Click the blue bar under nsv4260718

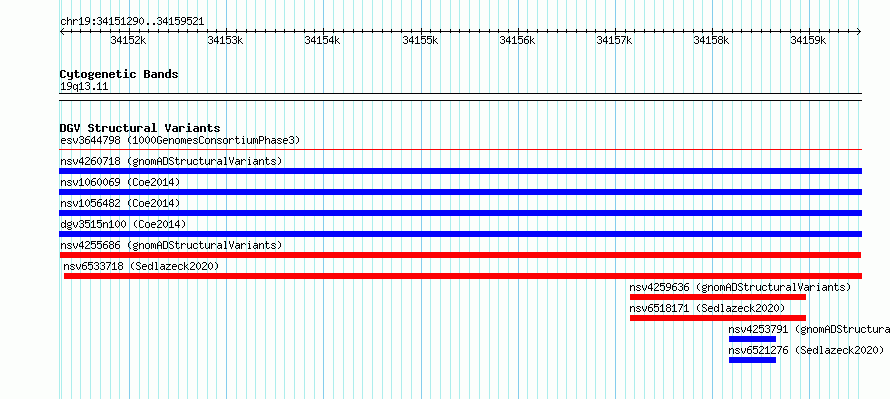click(461, 171)
